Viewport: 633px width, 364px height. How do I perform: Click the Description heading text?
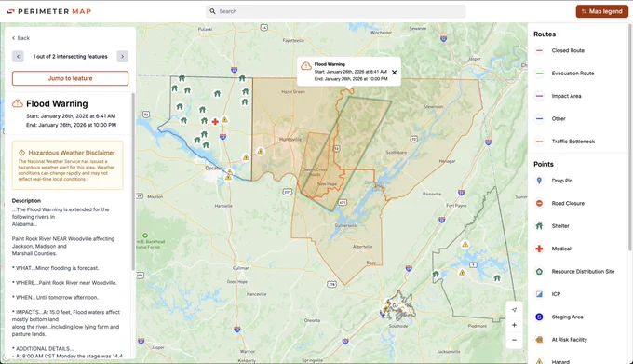click(26, 200)
